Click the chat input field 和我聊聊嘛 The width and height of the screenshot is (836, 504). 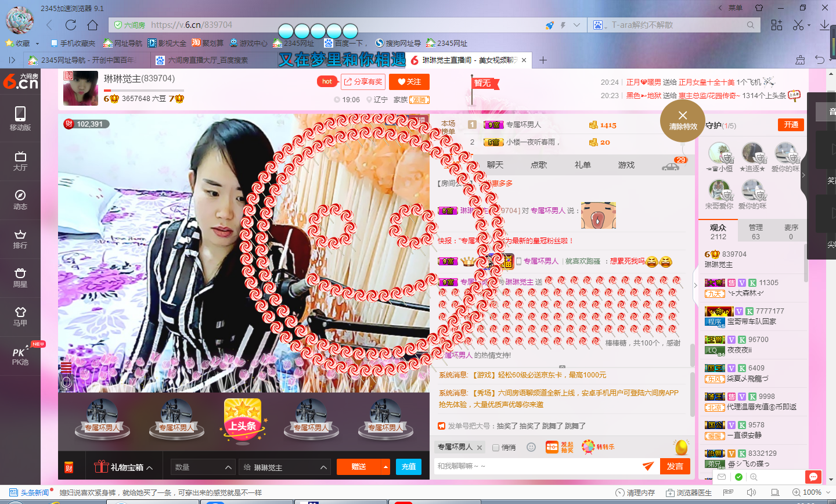coord(537,466)
